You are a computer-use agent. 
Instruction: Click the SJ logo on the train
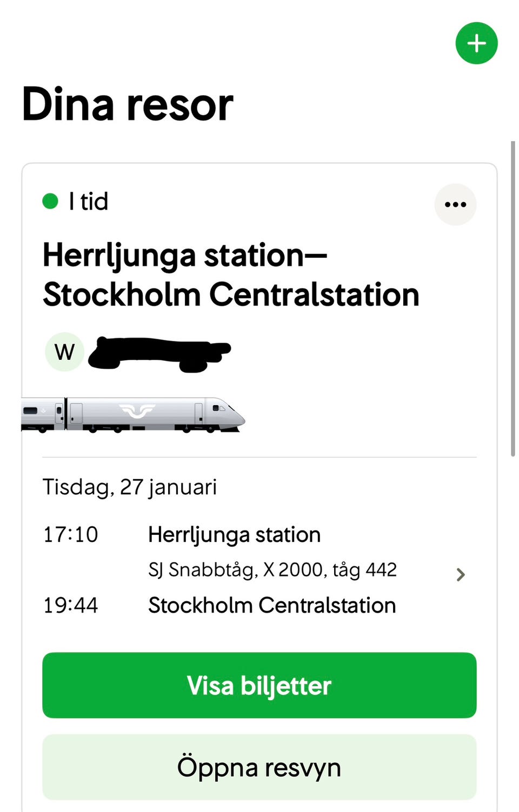pos(137,411)
